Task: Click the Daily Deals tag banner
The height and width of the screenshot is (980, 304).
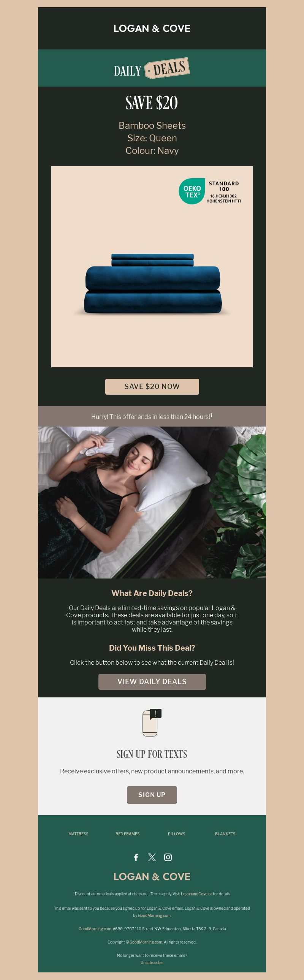Action: 152,68
